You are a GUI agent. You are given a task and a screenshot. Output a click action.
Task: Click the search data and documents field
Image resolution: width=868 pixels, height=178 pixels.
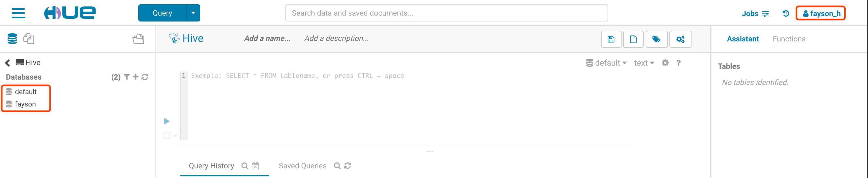click(446, 13)
